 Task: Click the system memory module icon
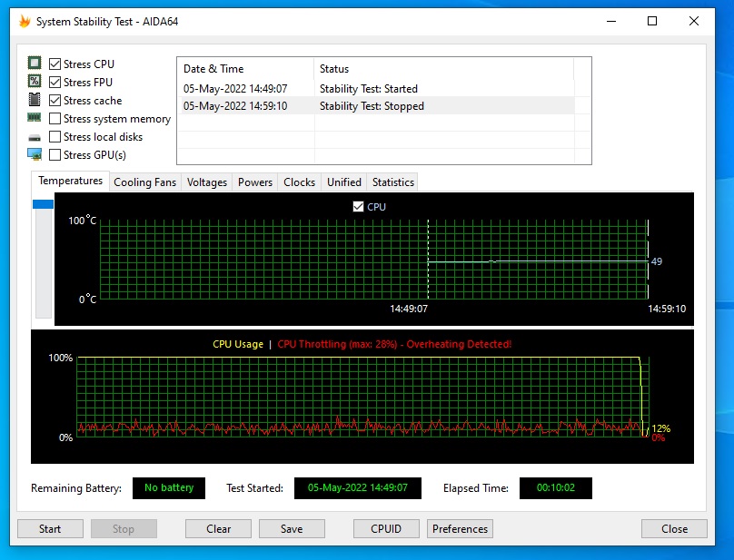(35, 118)
